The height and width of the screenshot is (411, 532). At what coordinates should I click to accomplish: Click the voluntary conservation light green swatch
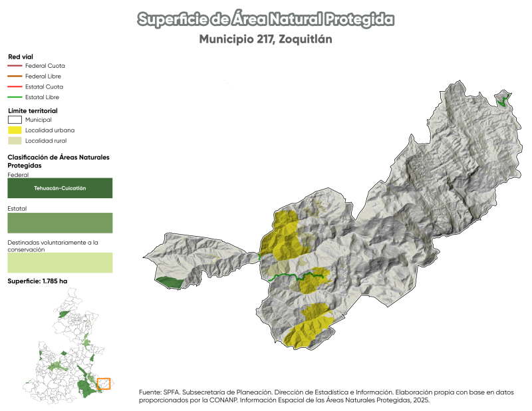coord(60,262)
